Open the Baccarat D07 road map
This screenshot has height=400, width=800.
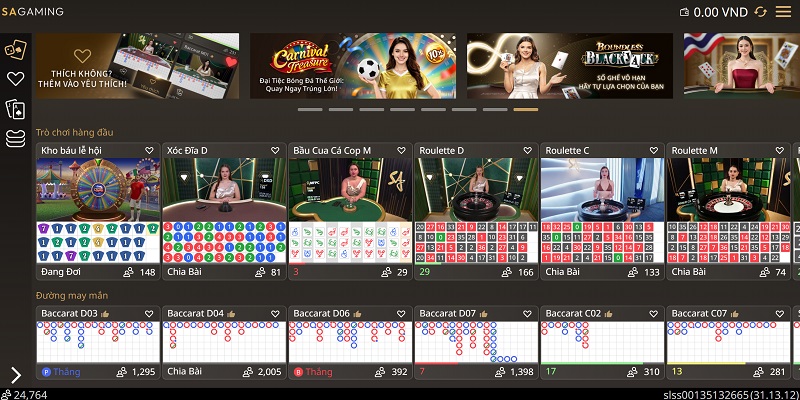pos(476,342)
